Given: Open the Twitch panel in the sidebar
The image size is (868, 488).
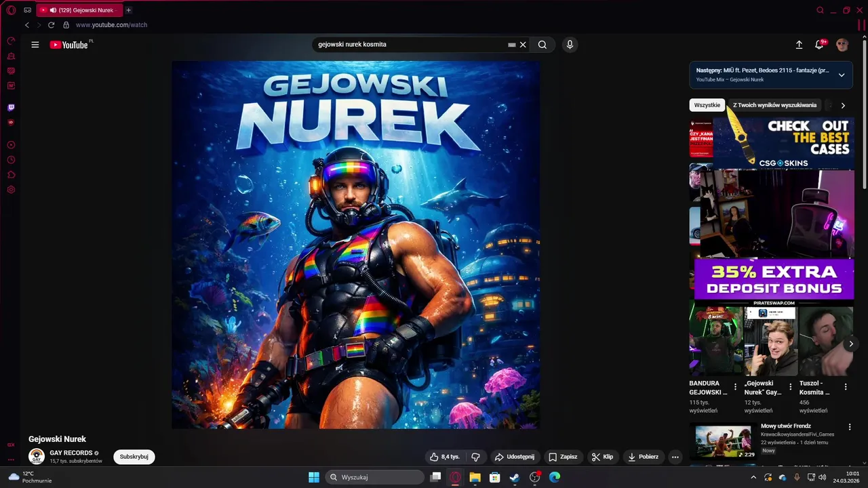Looking at the screenshot, I should pyautogui.click(x=11, y=107).
